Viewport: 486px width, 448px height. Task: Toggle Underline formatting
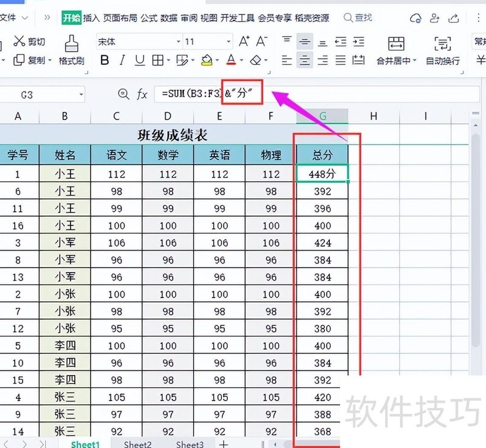[140, 61]
